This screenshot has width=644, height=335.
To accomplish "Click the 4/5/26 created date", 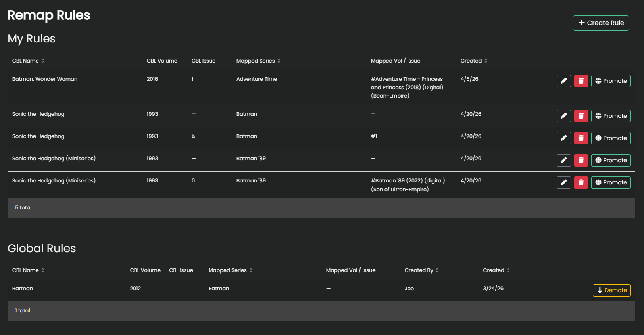I will (x=469, y=79).
